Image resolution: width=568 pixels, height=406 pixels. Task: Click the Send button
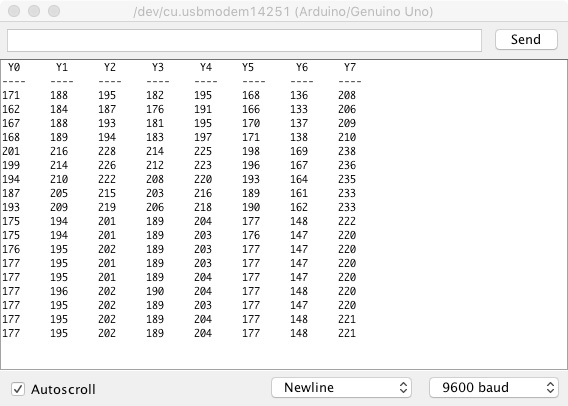pos(526,39)
